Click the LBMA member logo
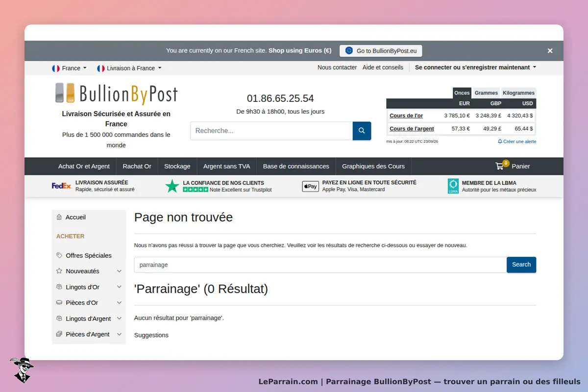The image size is (588, 392). (453, 186)
